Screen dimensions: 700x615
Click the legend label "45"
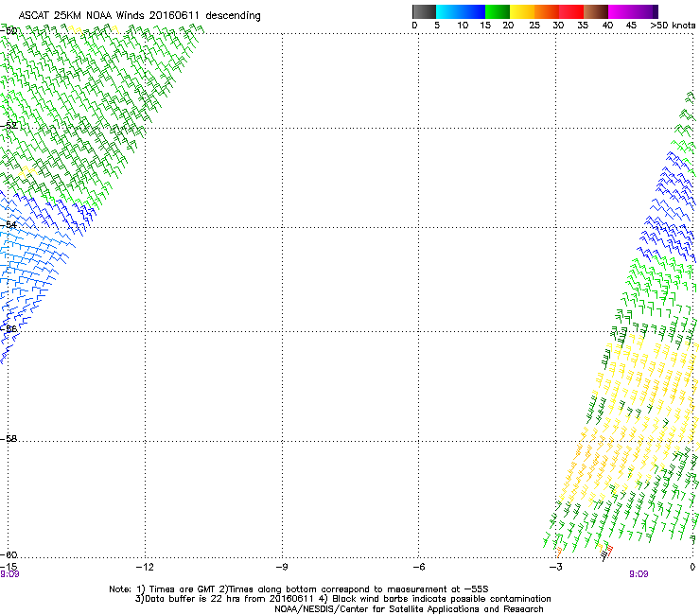tap(631, 26)
